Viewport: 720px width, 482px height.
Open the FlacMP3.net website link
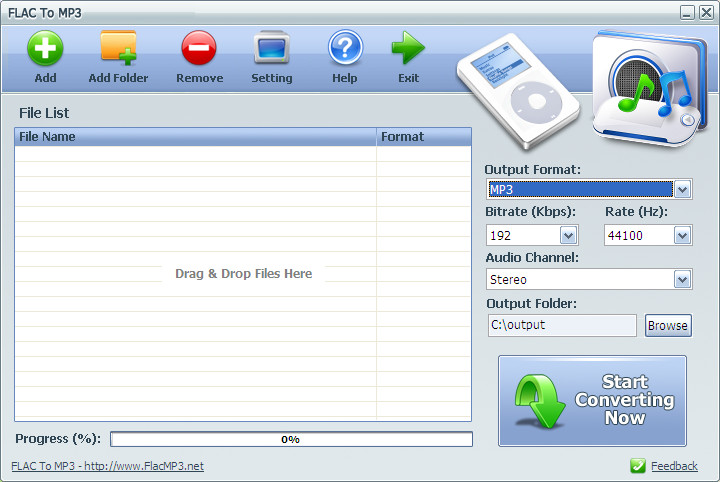[x=107, y=466]
